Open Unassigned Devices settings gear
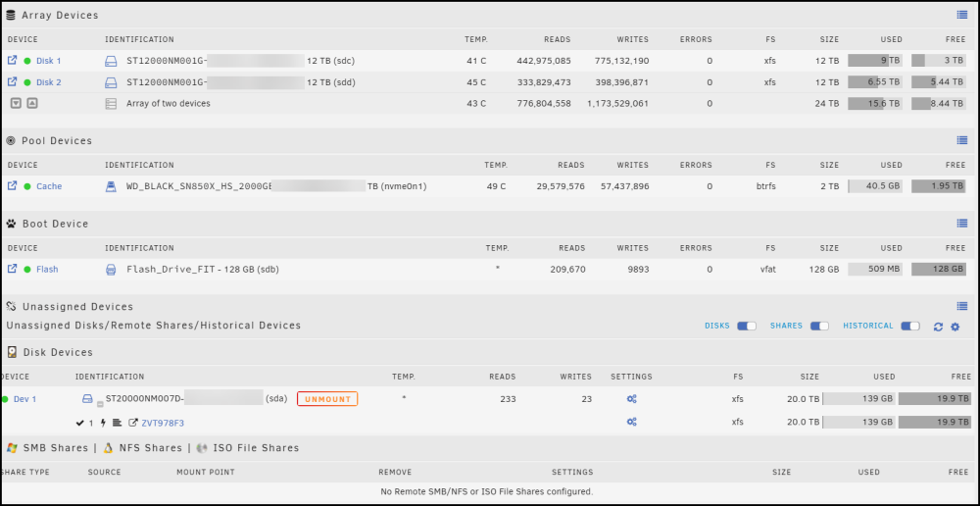This screenshot has width=980, height=506. point(955,327)
